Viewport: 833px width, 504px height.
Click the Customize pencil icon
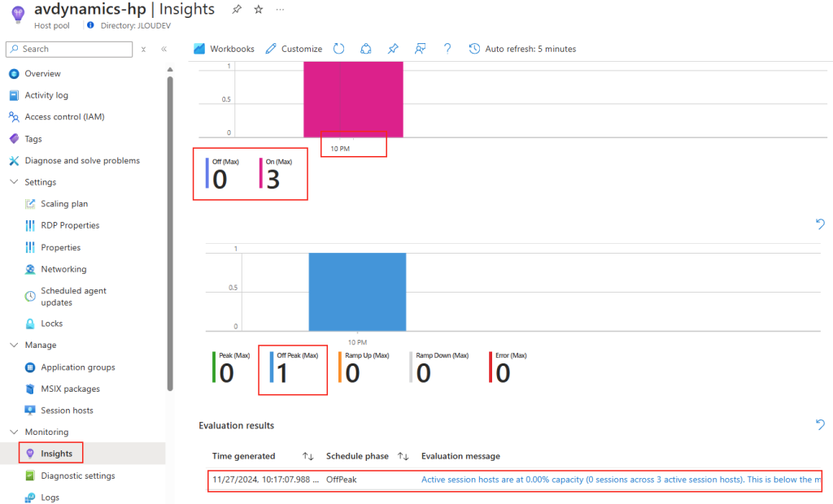(x=271, y=49)
